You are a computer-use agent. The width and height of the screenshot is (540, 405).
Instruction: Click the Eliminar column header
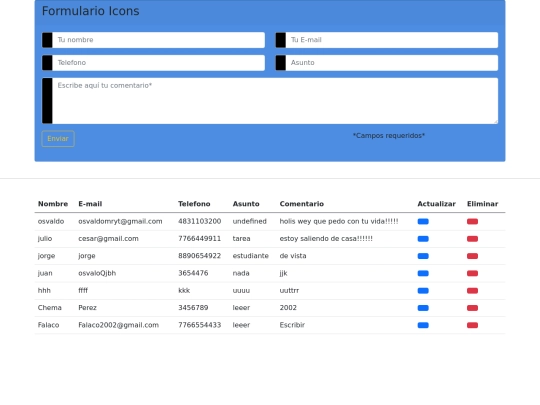(482, 204)
